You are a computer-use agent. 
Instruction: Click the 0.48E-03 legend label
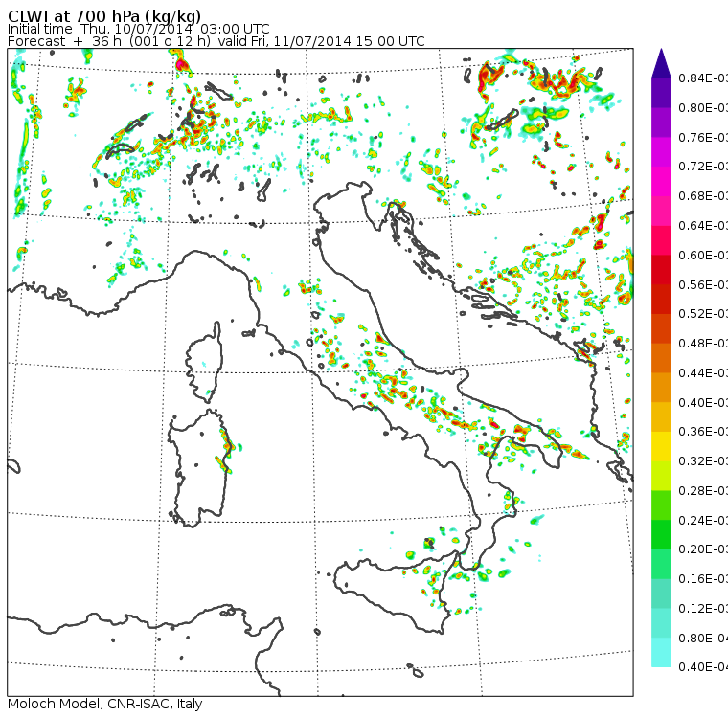tap(703, 344)
